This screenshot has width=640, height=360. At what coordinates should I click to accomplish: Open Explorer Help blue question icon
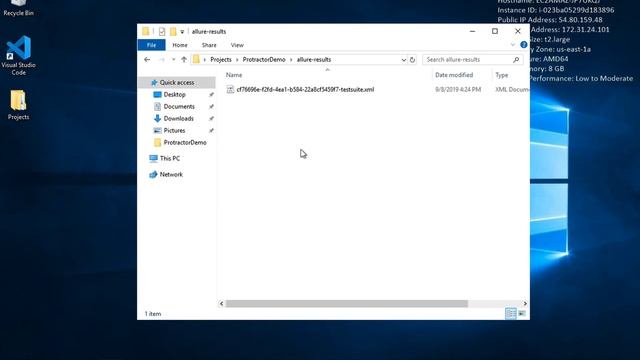tap(523, 45)
